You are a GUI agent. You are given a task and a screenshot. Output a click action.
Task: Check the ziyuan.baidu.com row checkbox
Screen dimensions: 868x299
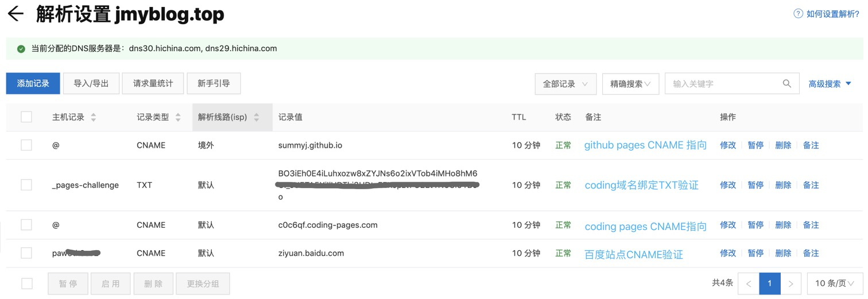[x=26, y=253]
